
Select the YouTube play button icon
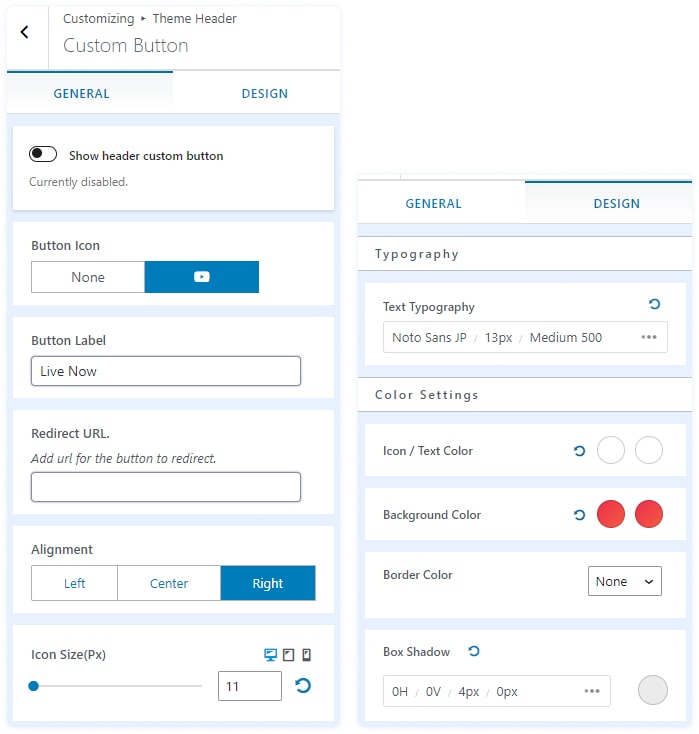tap(202, 277)
